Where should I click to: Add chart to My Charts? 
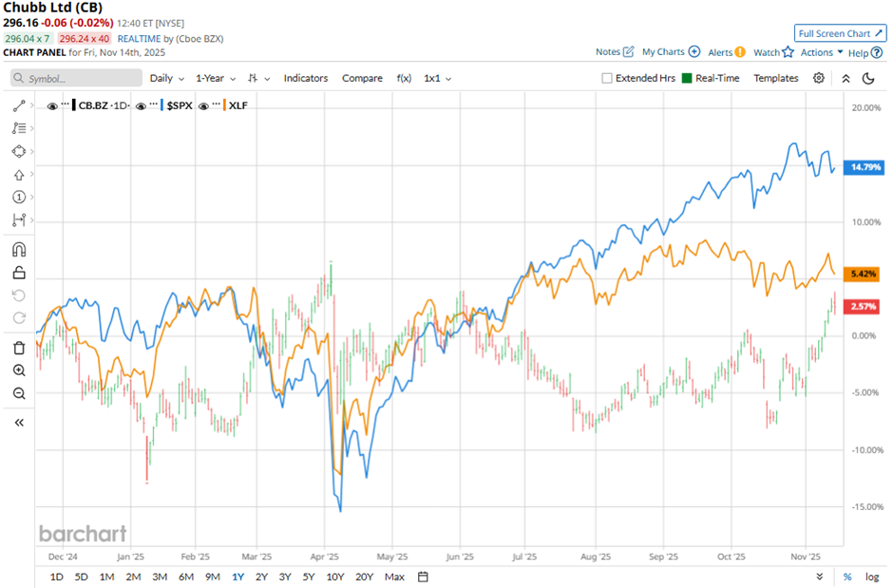point(694,51)
